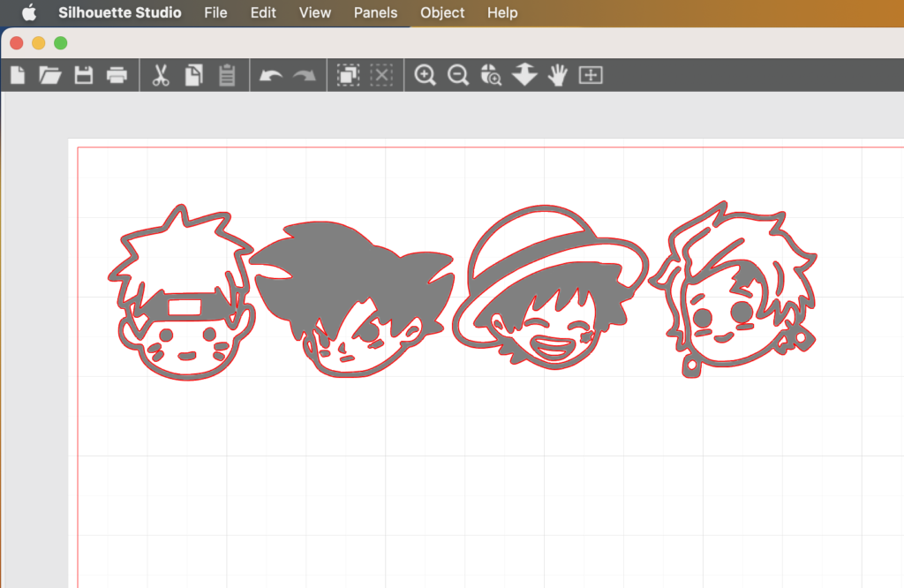
Task: Open the Panels menu
Action: pyautogui.click(x=375, y=12)
